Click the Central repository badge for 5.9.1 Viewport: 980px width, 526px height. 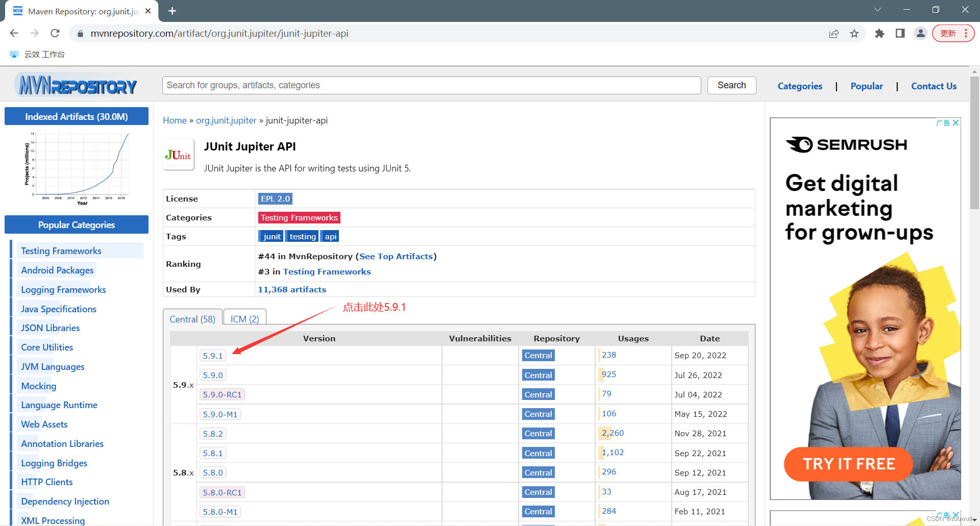538,356
